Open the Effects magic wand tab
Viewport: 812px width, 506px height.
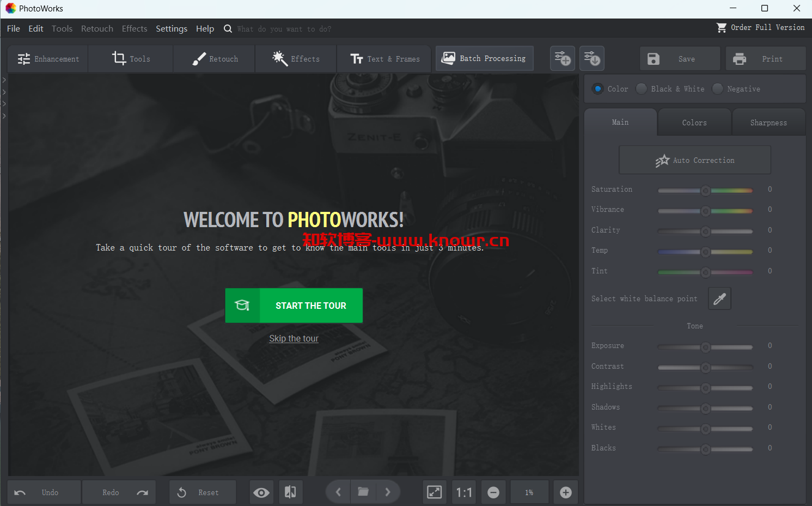pyautogui.click(x=296, y=59)
